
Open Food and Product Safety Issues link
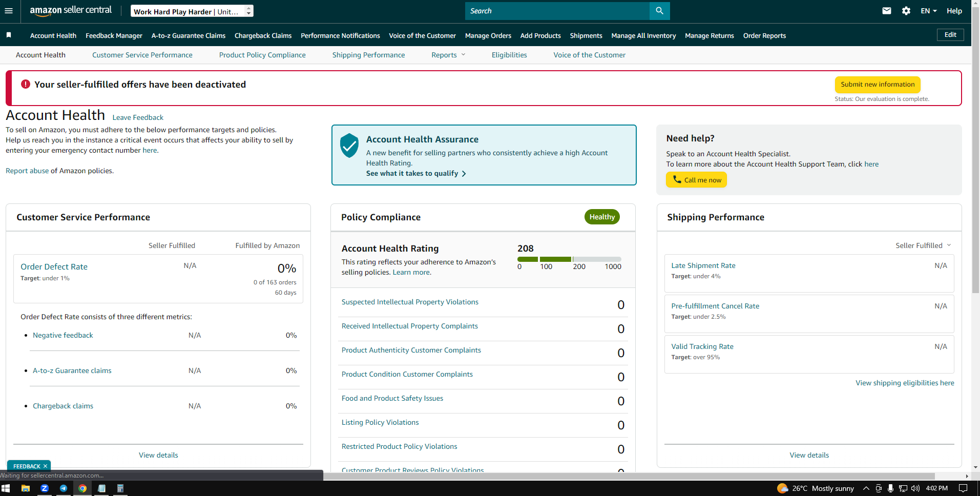[392, 398]
